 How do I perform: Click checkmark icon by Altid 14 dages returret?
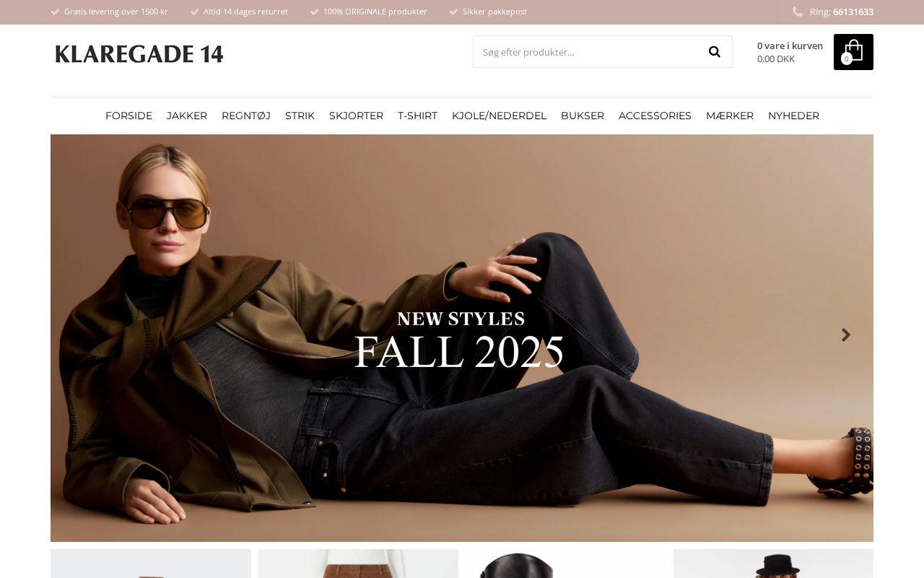pyautogui.click(x=194, y=12)
